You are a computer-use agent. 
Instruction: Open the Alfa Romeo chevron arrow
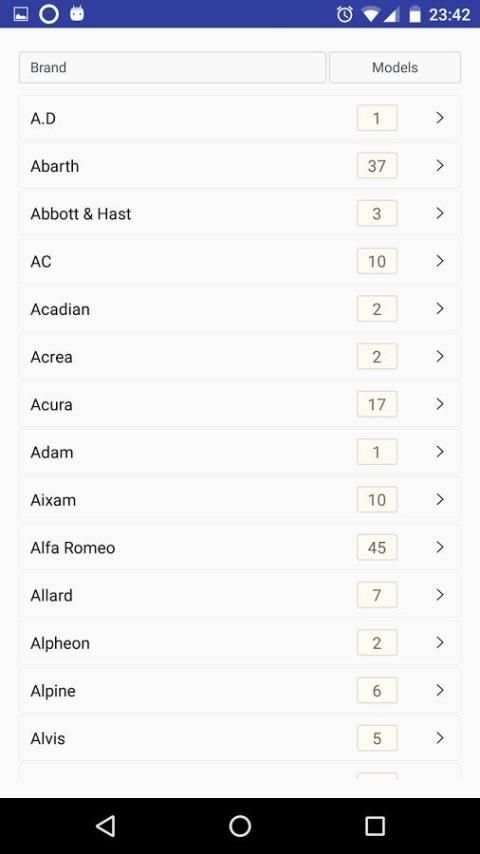tap(440, 547)
